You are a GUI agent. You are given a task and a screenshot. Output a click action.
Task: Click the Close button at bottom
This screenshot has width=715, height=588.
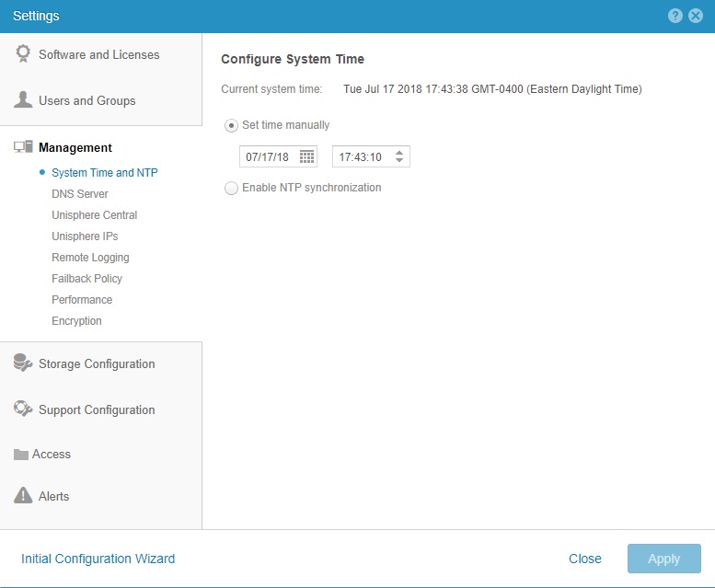coord(585,559)
